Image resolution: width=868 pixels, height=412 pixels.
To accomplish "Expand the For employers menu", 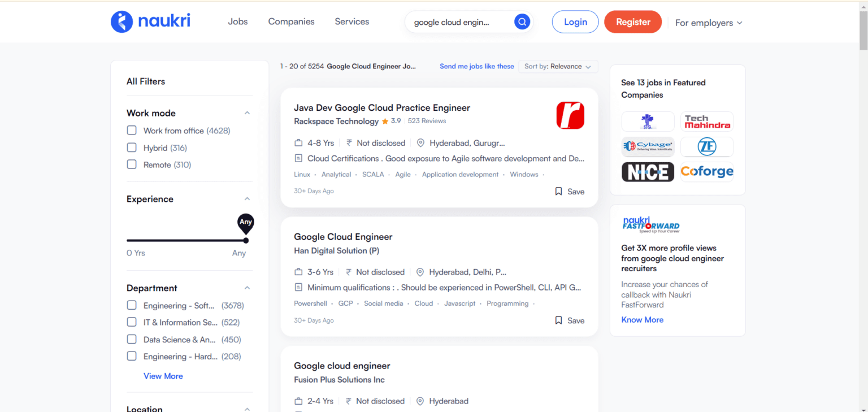I will pos(708,23).
